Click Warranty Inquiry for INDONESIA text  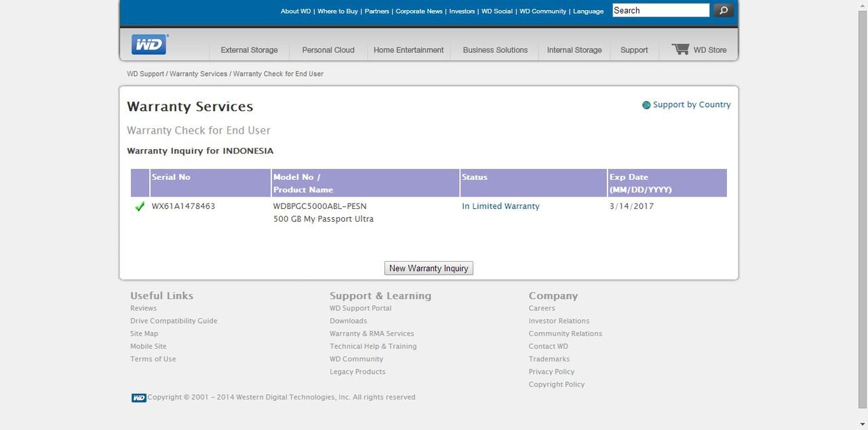coord(200,151)
